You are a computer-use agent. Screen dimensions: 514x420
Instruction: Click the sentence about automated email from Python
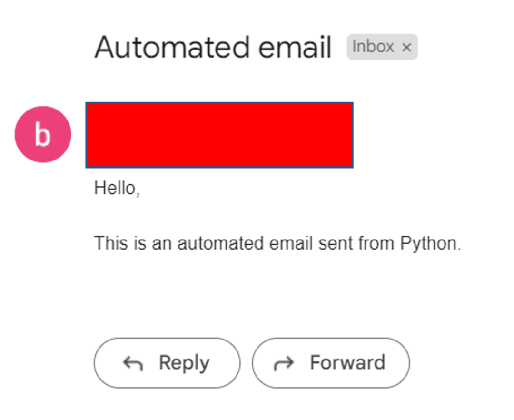click(277, 243)
